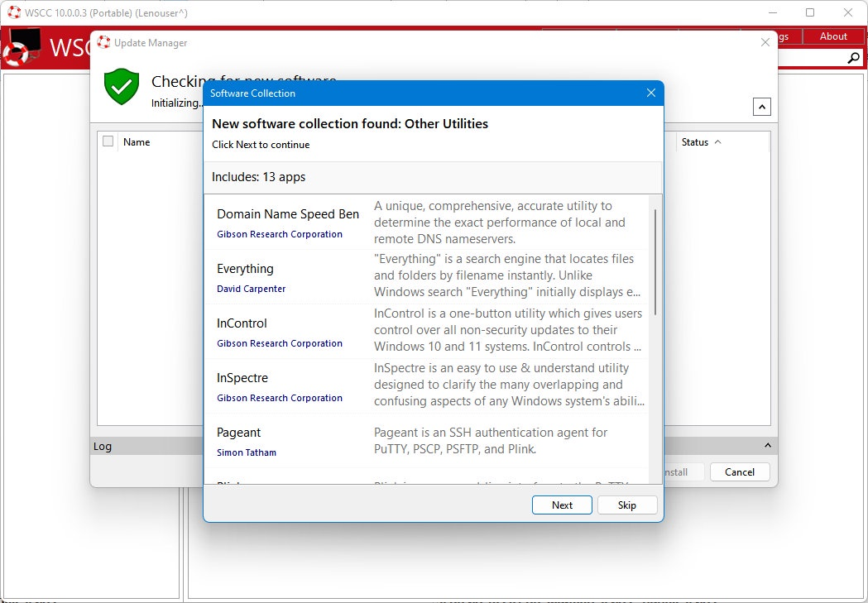Cancel the Update Manager window

click(740, 471)
